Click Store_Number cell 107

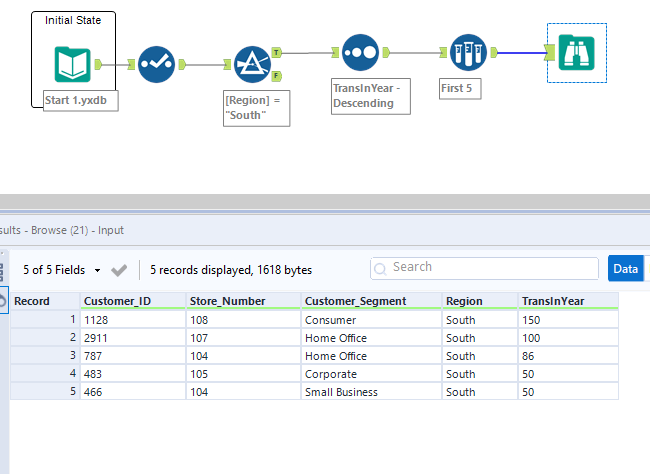coord(243,338)
